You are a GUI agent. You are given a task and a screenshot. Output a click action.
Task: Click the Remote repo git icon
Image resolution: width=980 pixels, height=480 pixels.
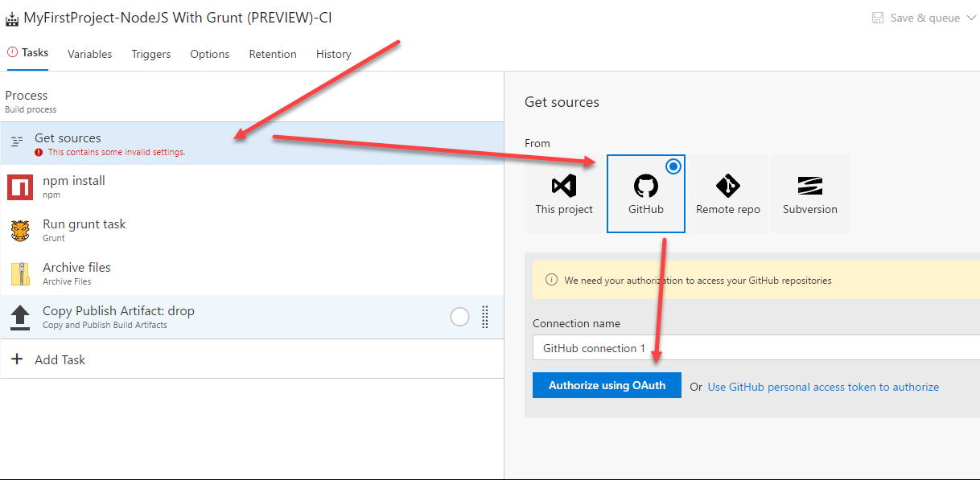(727, 187)
